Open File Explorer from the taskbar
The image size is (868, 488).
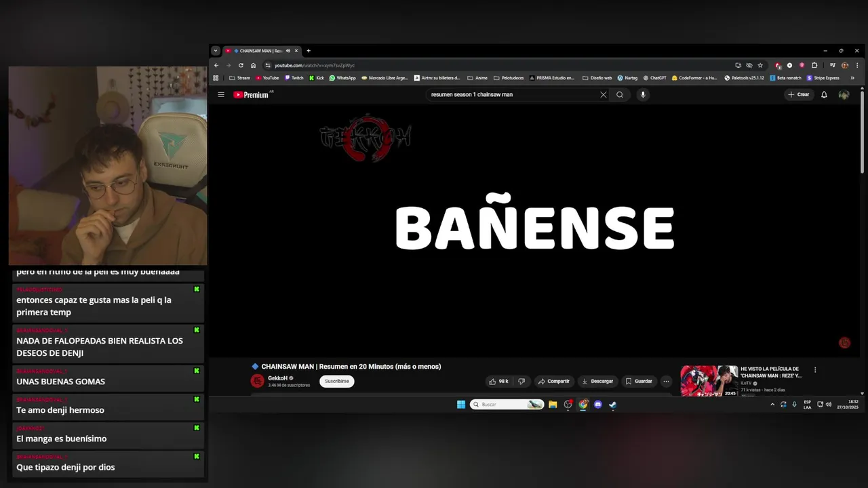coord(553,405)
